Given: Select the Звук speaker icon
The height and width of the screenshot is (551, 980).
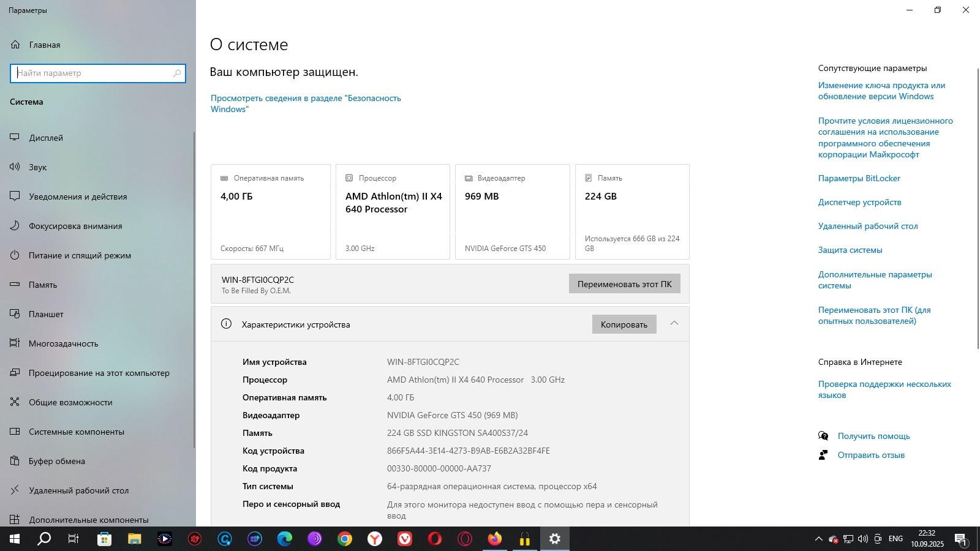Looking at the screenshot, I should click(x=15, y=167).
